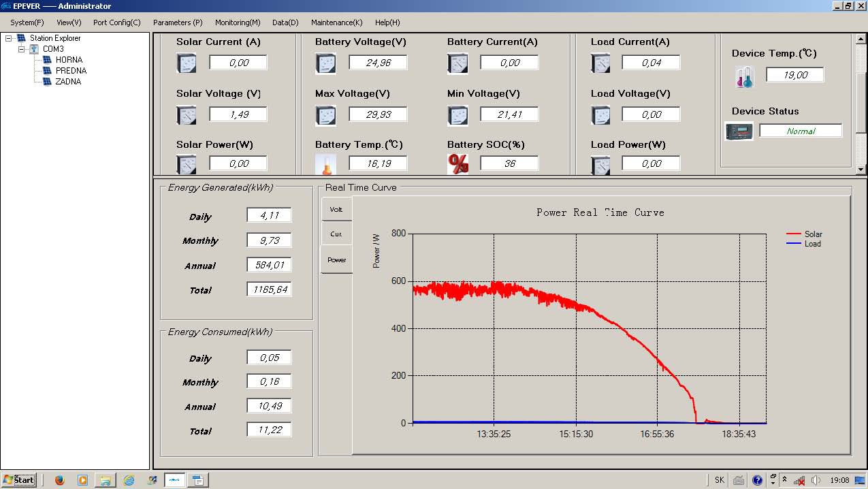Click the scrollbar down arrow in monitoring panel
The width and height of the screenshot is (868, 489).
[861, 169]
